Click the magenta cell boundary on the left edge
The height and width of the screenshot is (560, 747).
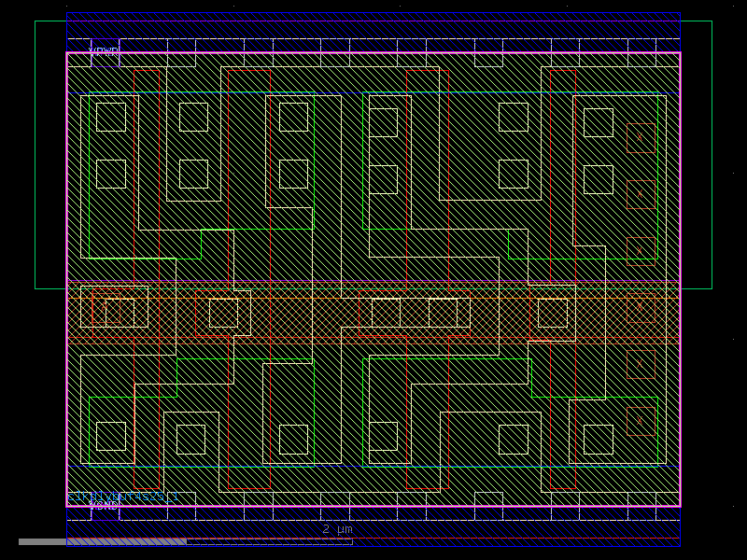pos(66,280)
